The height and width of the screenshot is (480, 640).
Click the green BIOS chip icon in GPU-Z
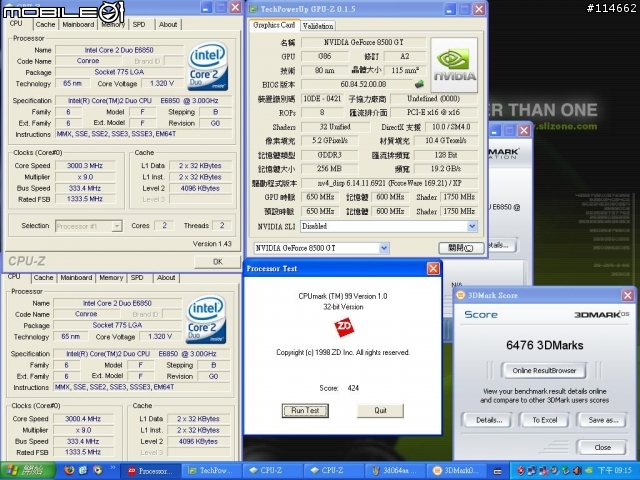tap(419, 84)
